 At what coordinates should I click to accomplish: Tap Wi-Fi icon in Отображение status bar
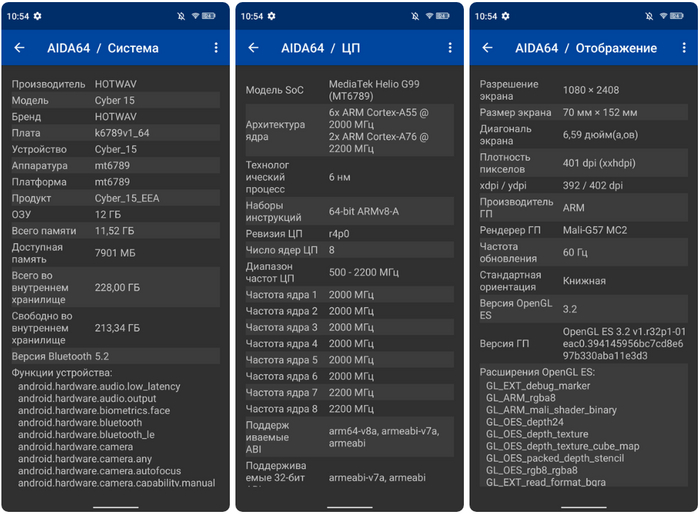pos(663,16)
